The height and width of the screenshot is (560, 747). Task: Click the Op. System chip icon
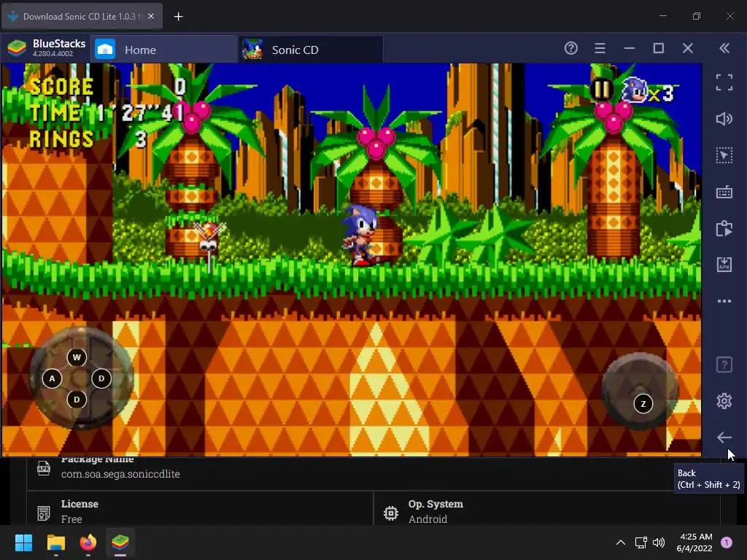tap(391, 513)
